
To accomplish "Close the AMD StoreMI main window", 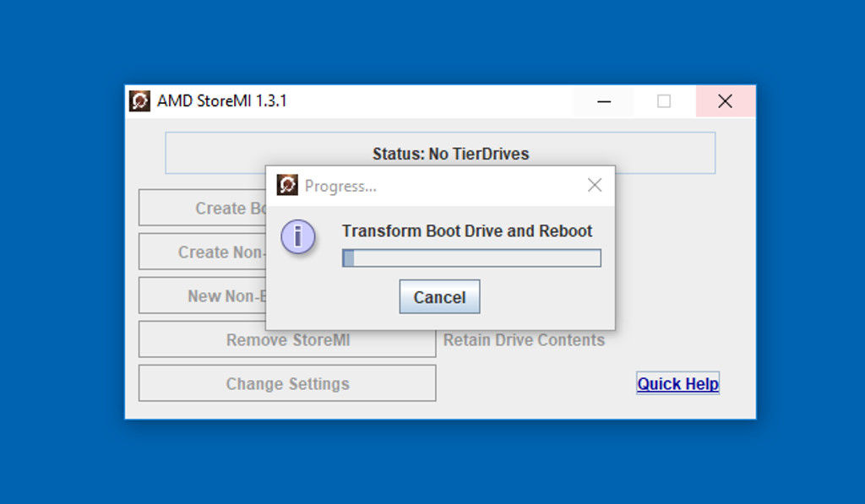I will [725, 101].
